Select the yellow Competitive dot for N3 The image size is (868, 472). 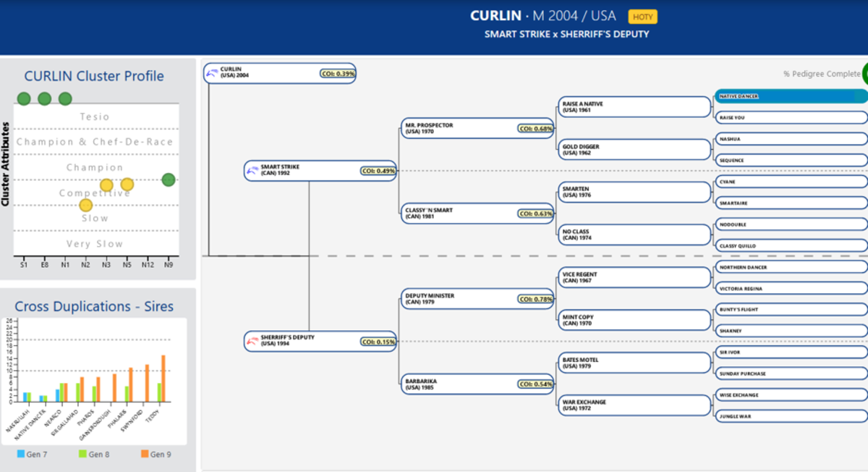[x=107, y=186]
